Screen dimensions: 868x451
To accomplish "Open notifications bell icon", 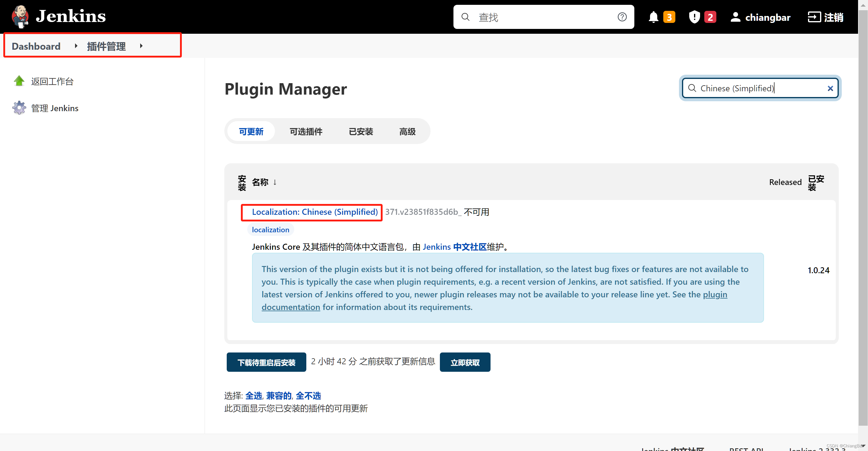I will tap(653, 17).
